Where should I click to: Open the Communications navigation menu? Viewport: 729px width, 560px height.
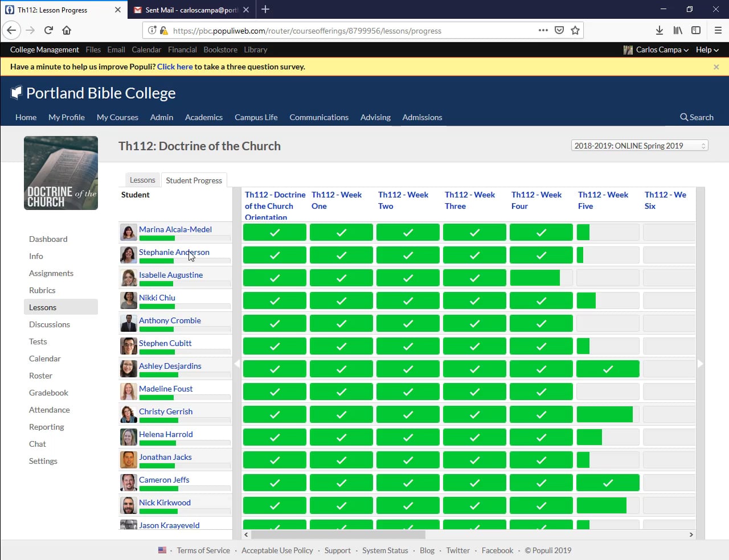click(319, 117)
